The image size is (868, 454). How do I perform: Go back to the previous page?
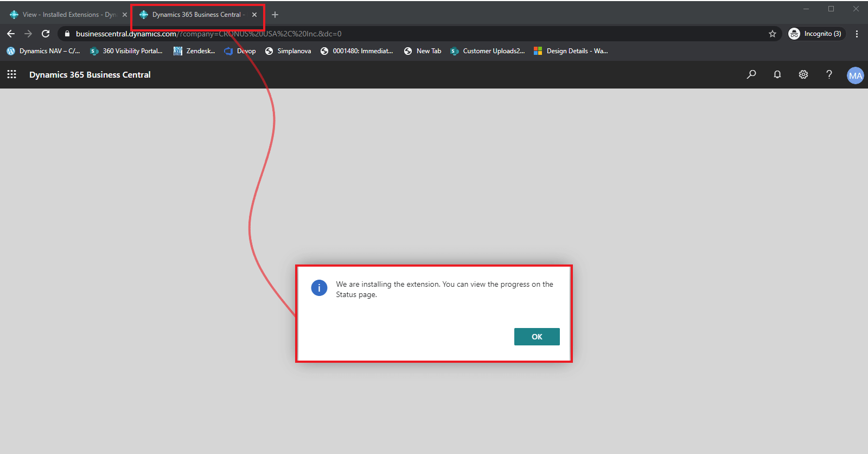[x=11, y=34]
